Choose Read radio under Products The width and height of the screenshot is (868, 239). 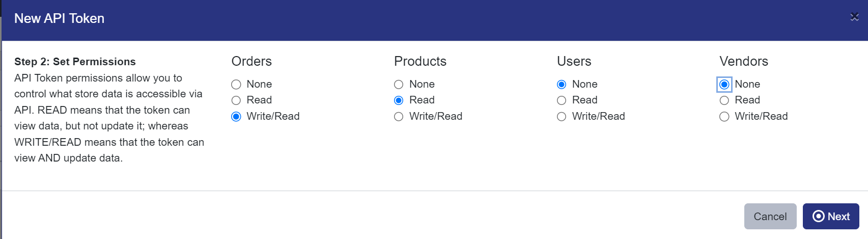[399, 100]
